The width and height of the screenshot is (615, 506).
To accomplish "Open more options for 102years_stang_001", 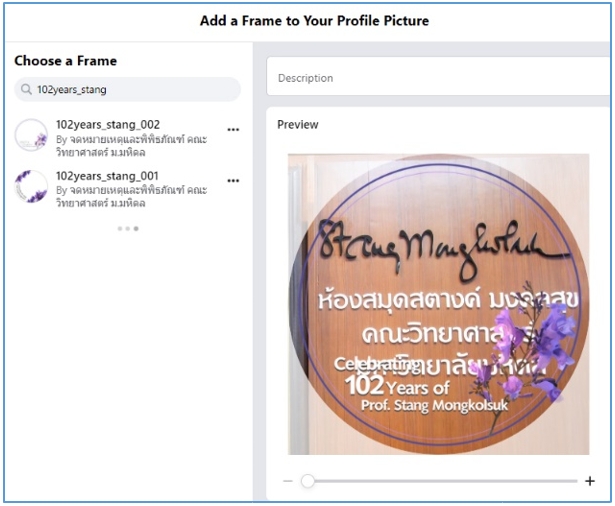I will click(233, 181).
